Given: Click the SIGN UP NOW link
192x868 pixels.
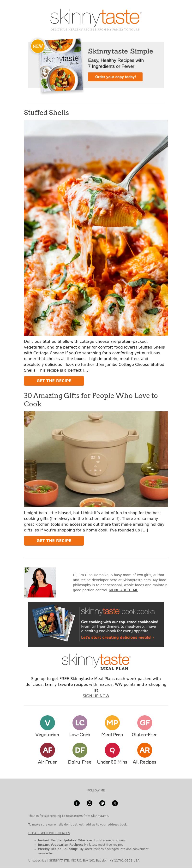Looking at the screenshot, I should [96, 696].
